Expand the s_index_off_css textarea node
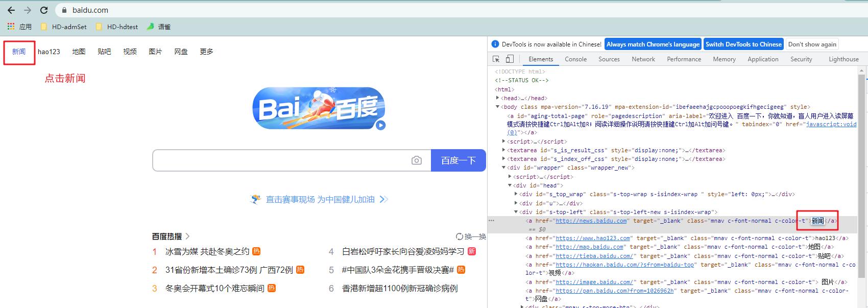Image resolution: width=868 pixels, height=308 pixels. click(503, 159)
